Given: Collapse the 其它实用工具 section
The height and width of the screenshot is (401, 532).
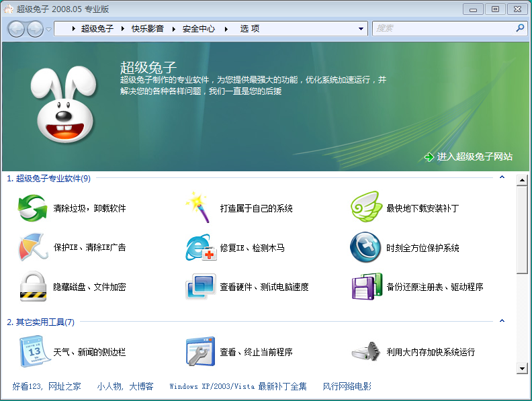Looking at the screenshot, I should (502, 322).
